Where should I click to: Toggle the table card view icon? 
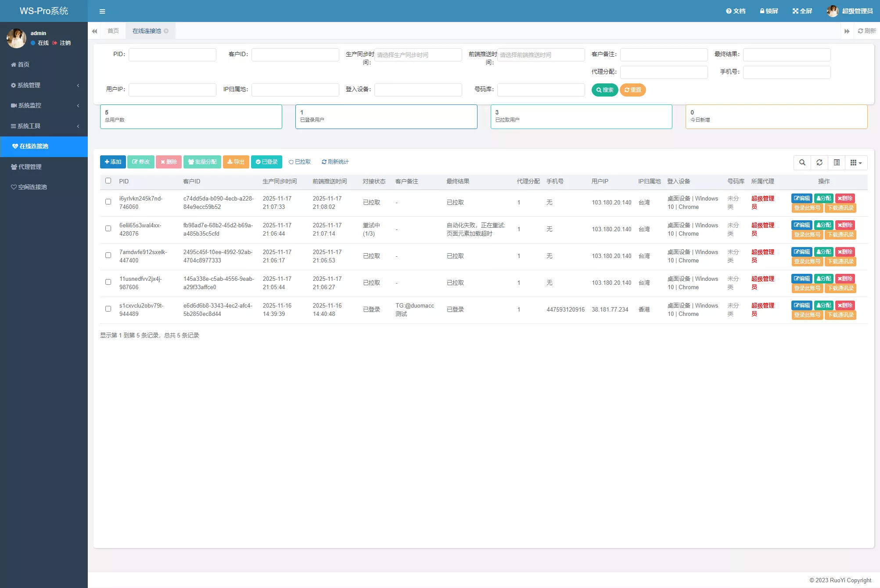[x=837, y=163]
